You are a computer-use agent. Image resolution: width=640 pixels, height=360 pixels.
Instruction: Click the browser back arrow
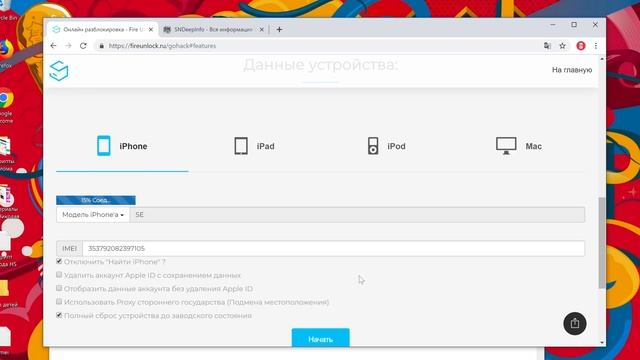point(53,46)
